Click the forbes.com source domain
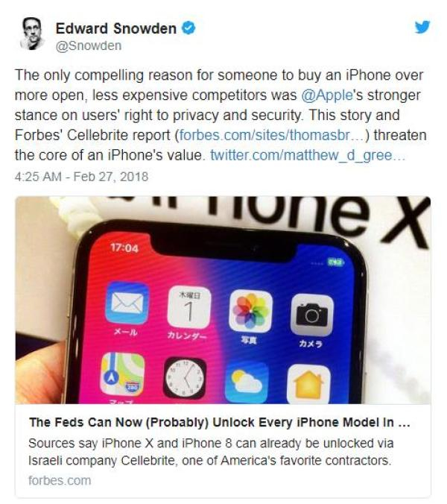This screenshot has height=504, width=447. [x=60, y=481]
